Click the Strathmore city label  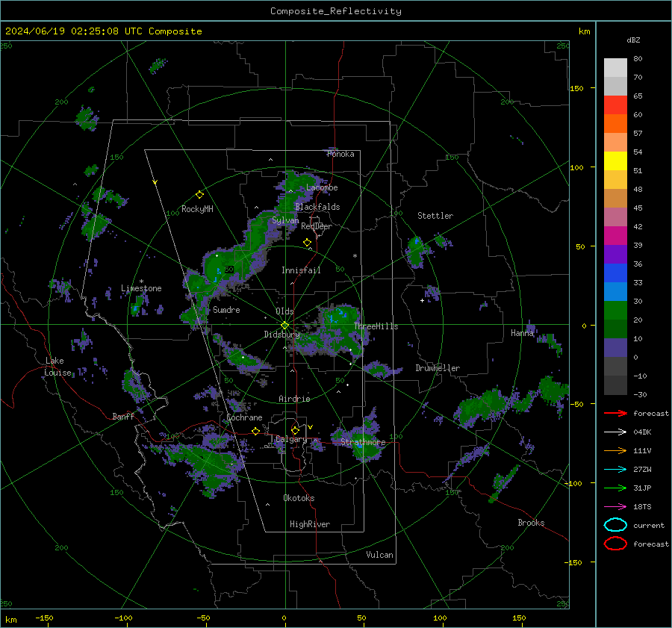point(363,442)
